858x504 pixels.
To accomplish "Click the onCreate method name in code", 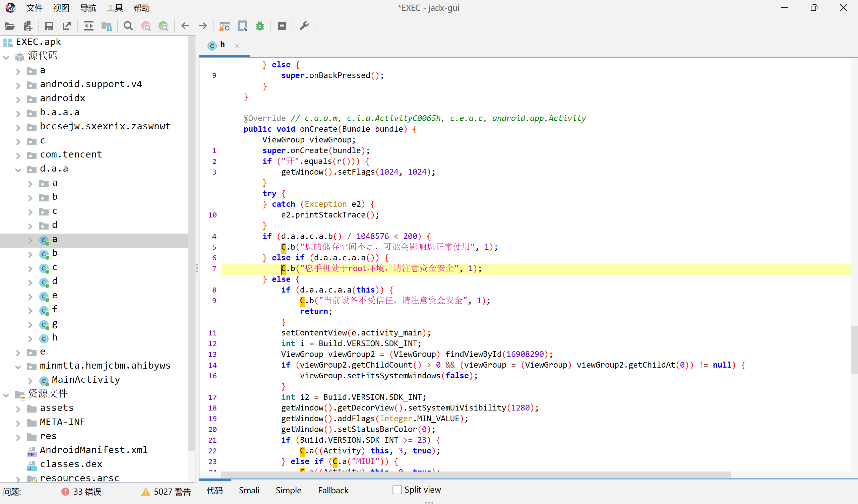I will 318,129.
